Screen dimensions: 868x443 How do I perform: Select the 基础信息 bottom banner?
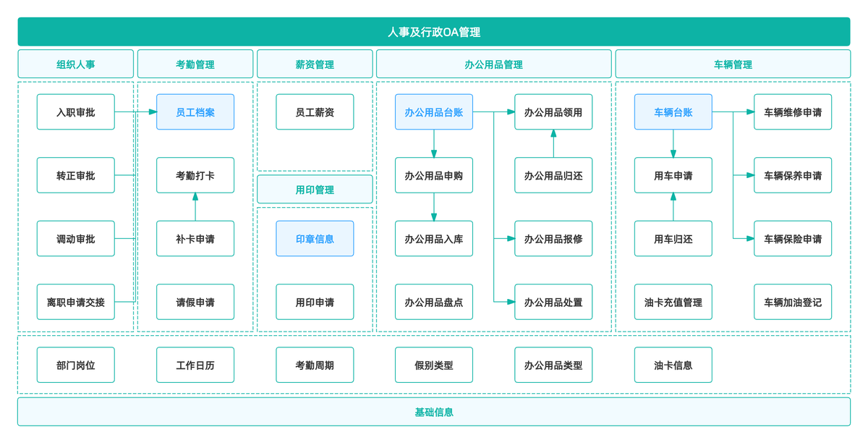tap(434, 412)
